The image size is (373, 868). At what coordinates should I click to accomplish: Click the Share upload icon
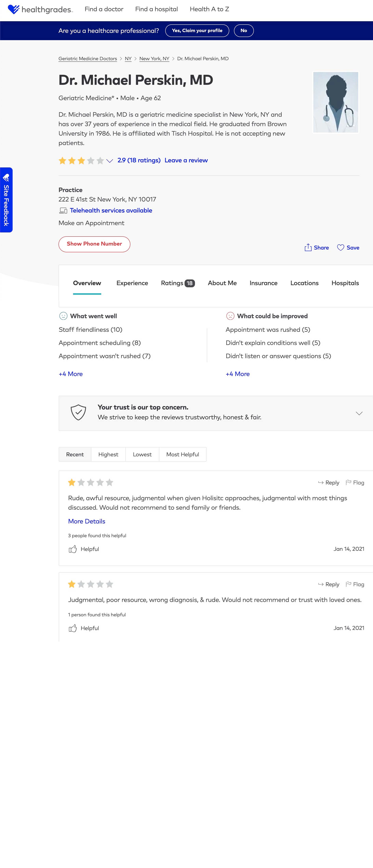point(308,247)
